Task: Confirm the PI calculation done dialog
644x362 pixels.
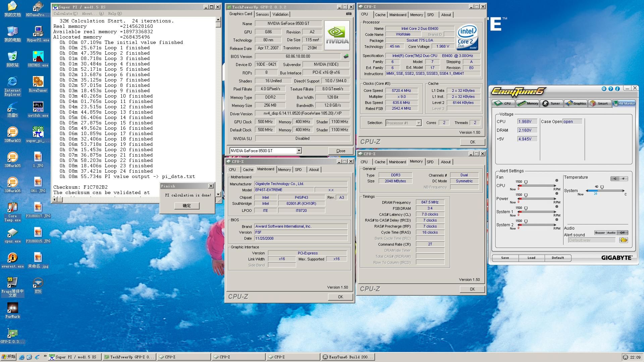Action: pyautogui.click(x=187, y=206)
